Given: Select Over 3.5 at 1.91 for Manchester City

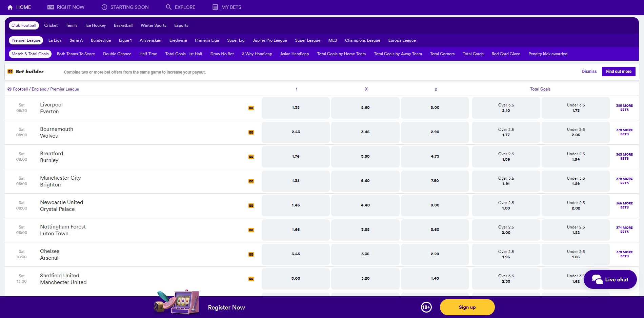Looking at the screenshot, I should [506, 181].
